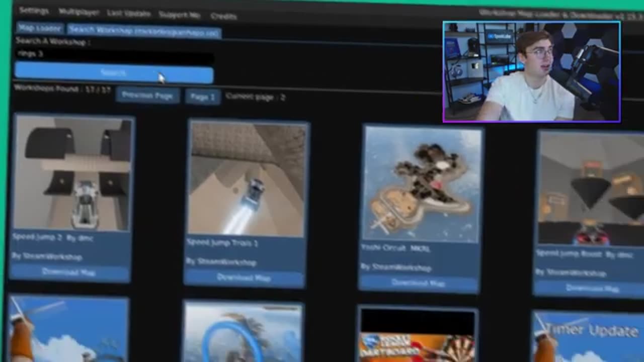This screenshot has height=362, width=644.
Task: Download the Speed Jump Trials 1 map
Action: click(x=244, y=278)
